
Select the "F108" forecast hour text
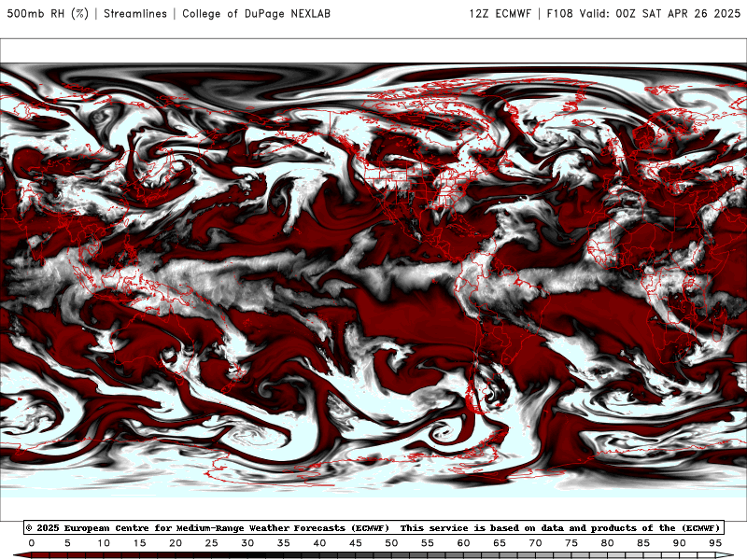[x=559, y=13]
